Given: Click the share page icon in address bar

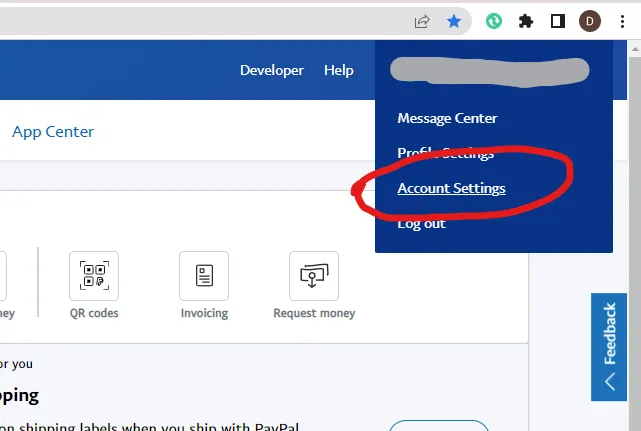Looking at the screenshot, I should pyautogui.click(x=422, y=21).
